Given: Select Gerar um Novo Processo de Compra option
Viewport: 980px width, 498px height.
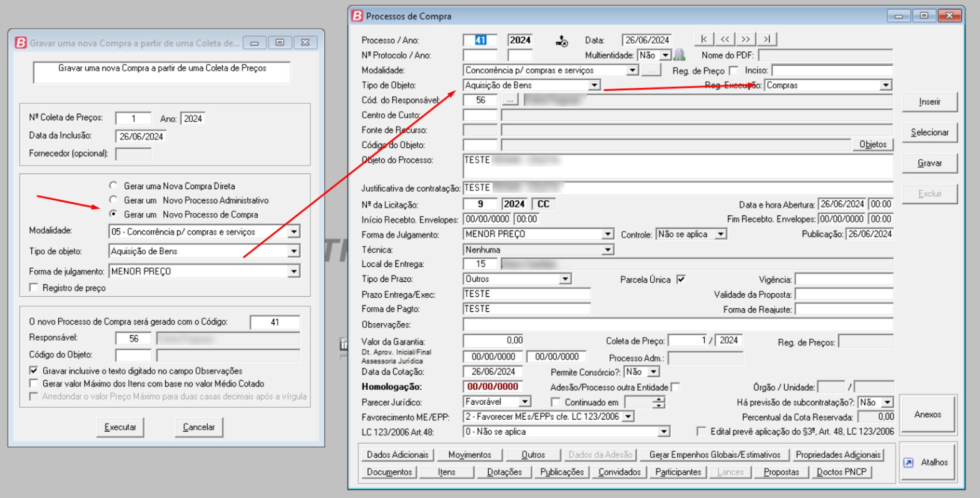Looking at the screenshot, I should [x=113, y=214].
